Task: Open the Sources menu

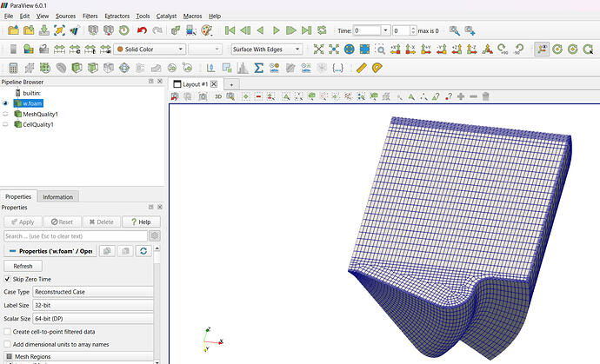Action: pyautogui.click(x=65, y=16)
